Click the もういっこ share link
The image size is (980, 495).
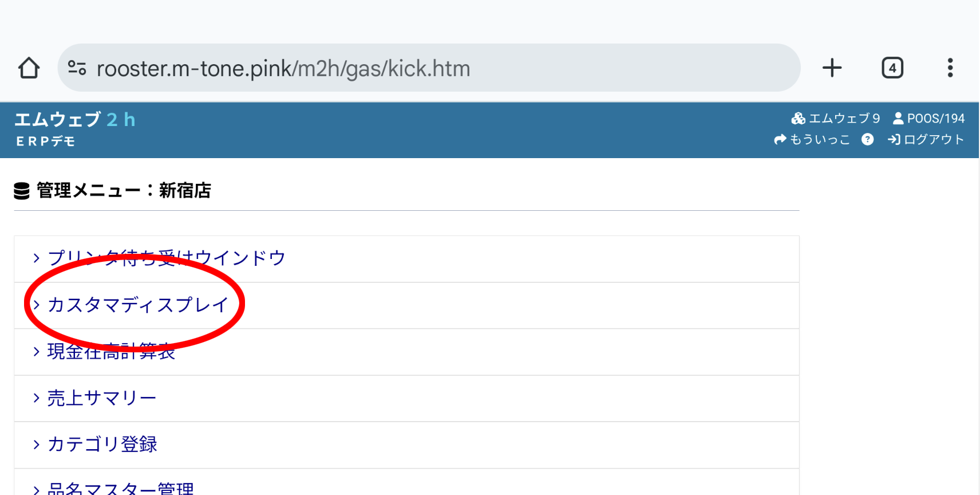[812, 140]
